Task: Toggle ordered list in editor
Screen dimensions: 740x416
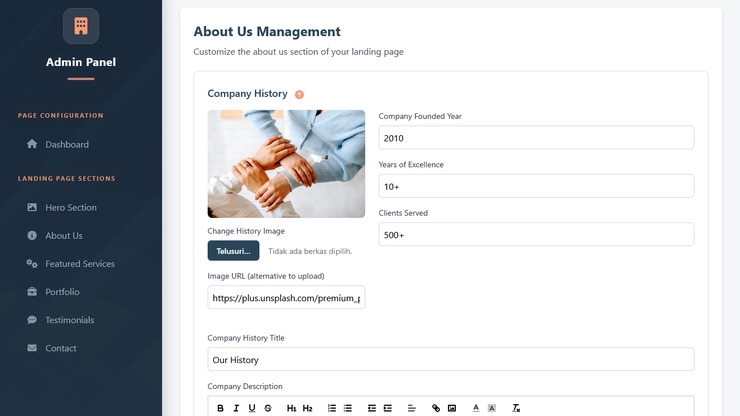Action: coord(332,408)
